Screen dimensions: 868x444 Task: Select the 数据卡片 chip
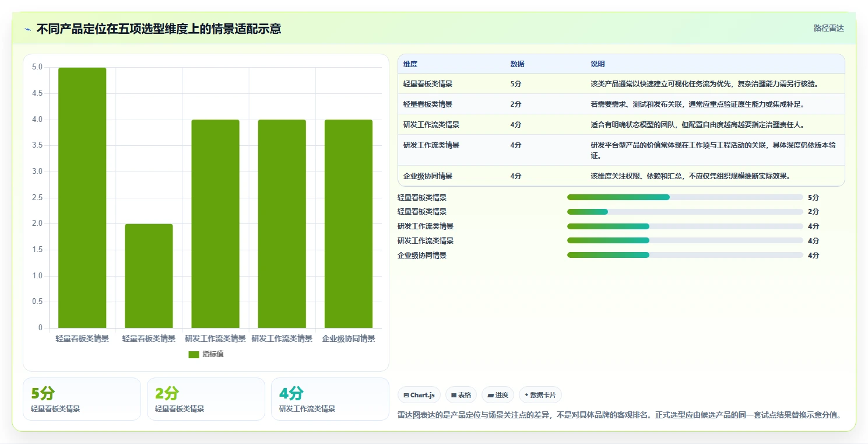point(540,395)
